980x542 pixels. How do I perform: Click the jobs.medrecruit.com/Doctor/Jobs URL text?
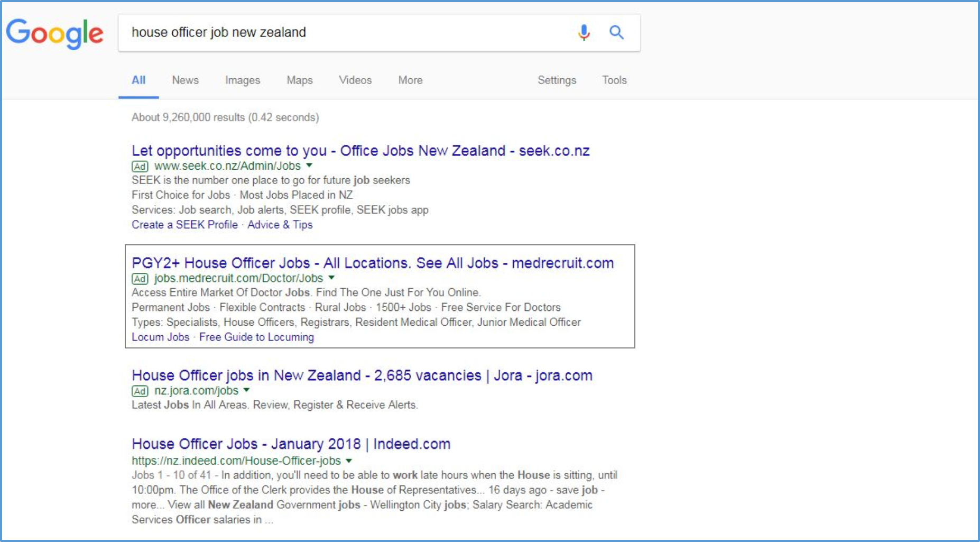(x=238, y=278)
